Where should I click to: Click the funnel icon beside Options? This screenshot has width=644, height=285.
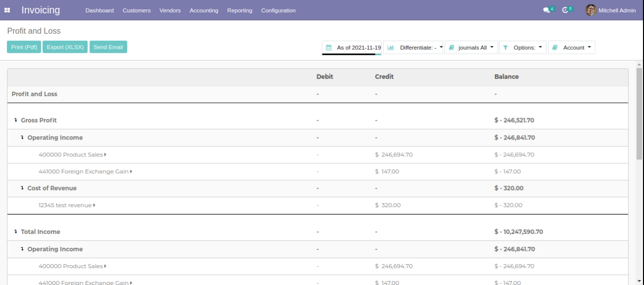505,48
